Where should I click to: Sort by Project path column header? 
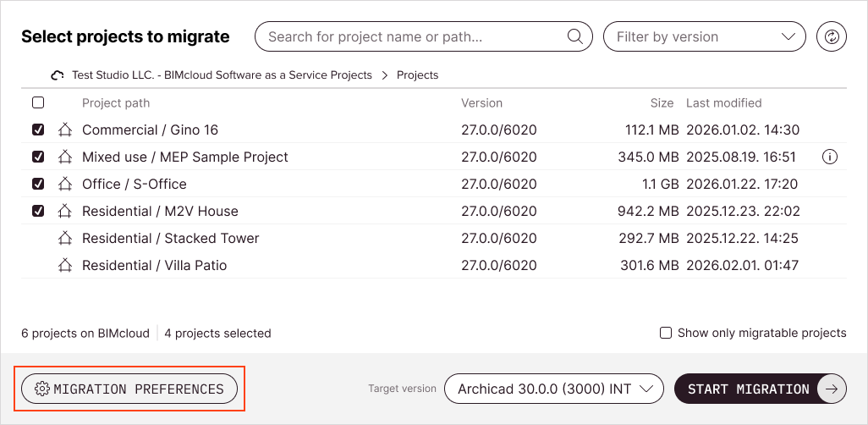pos(116,103)
